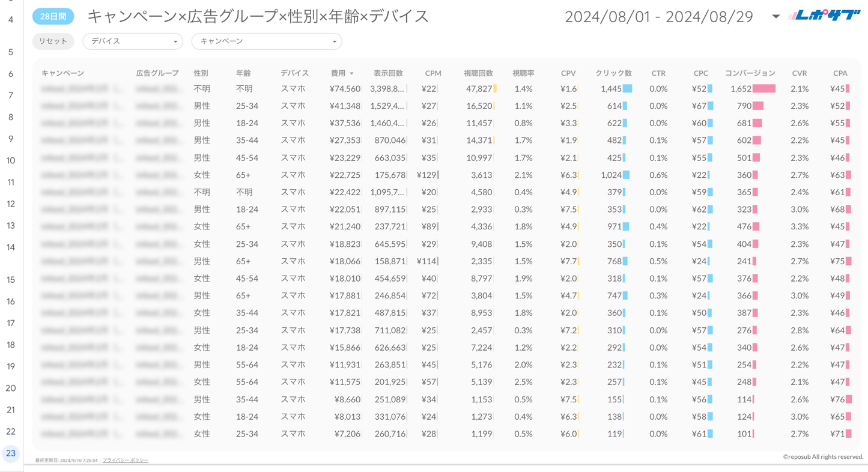Click the views cell 8,953

click(482, 313)
